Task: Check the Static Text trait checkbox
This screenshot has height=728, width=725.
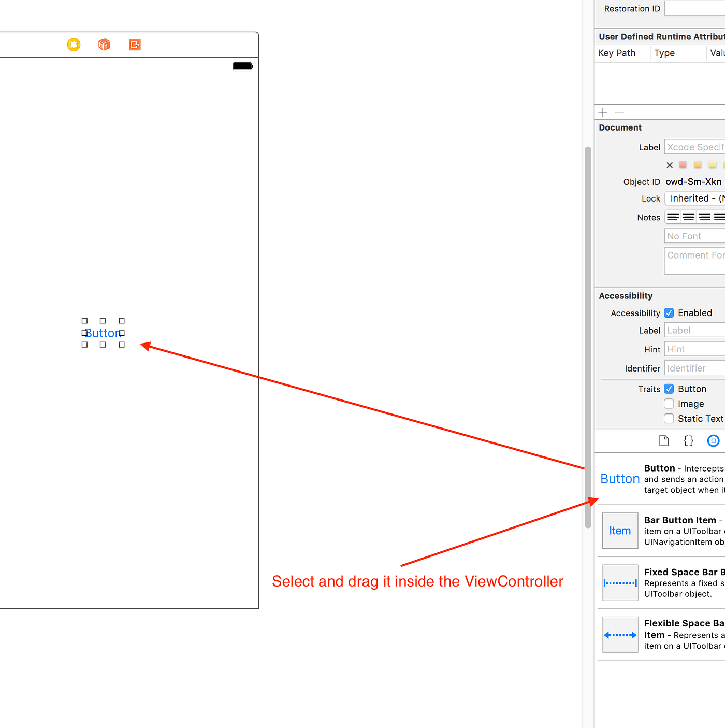Action: pyautogui.click(x=669, y=418)
